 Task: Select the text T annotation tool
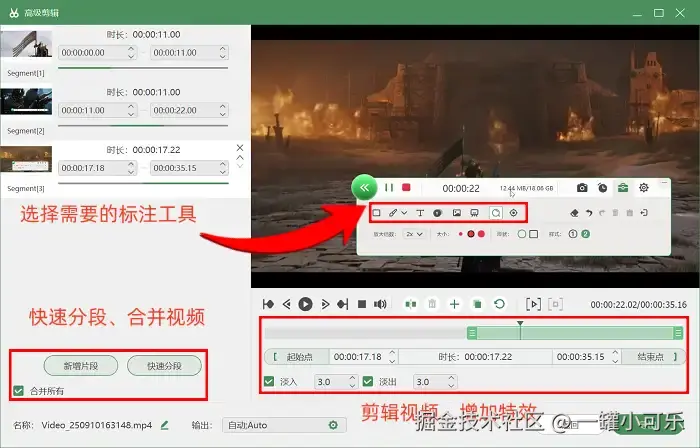(420, 213)
